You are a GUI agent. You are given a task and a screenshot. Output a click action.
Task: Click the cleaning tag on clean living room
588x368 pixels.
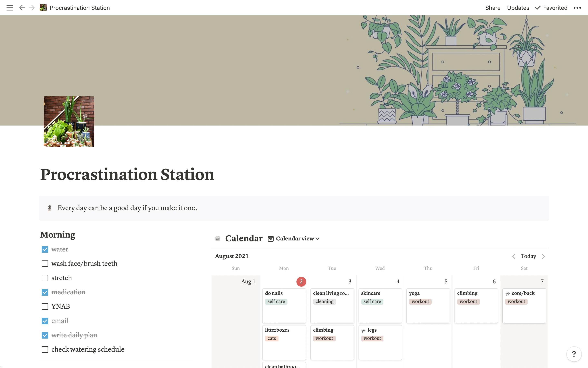tap(324, 302)
